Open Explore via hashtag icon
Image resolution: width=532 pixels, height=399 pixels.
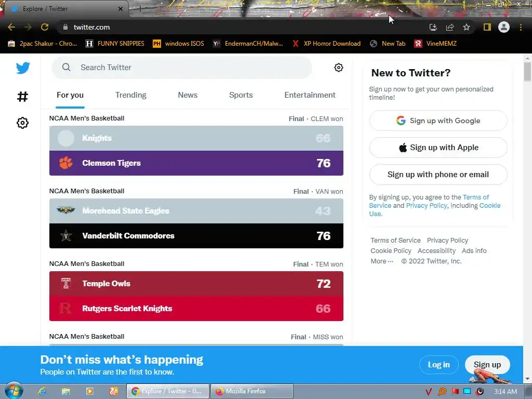coord(22,96)
